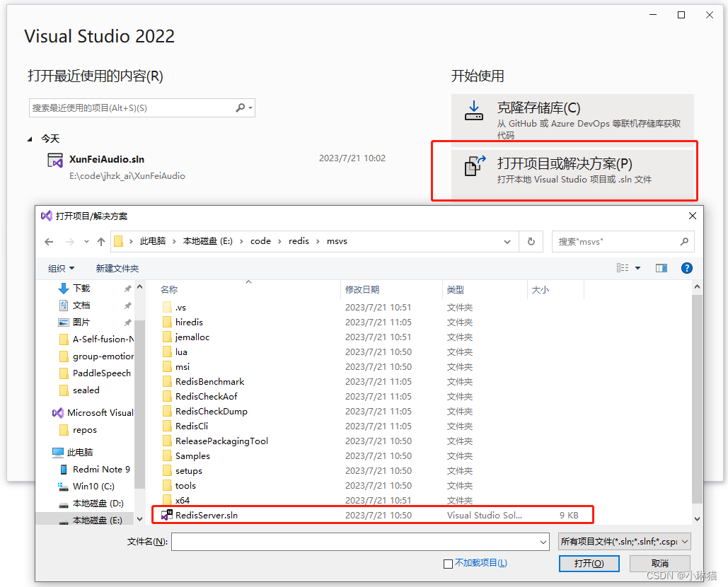Screen dimensions: 728x587
Task: Open dialog help question mark icon
Action: tap(687, 268)
